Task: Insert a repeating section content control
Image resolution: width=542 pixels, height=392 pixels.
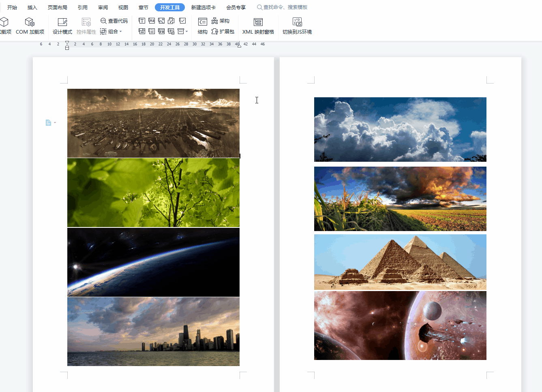Action: click(x=171, y=31)
